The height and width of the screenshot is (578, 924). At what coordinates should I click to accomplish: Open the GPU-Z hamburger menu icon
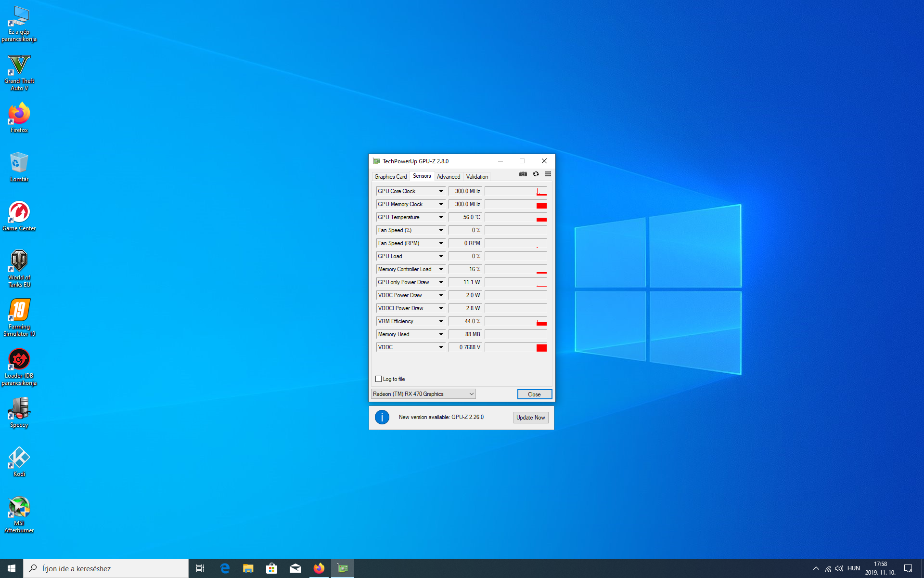548,174
